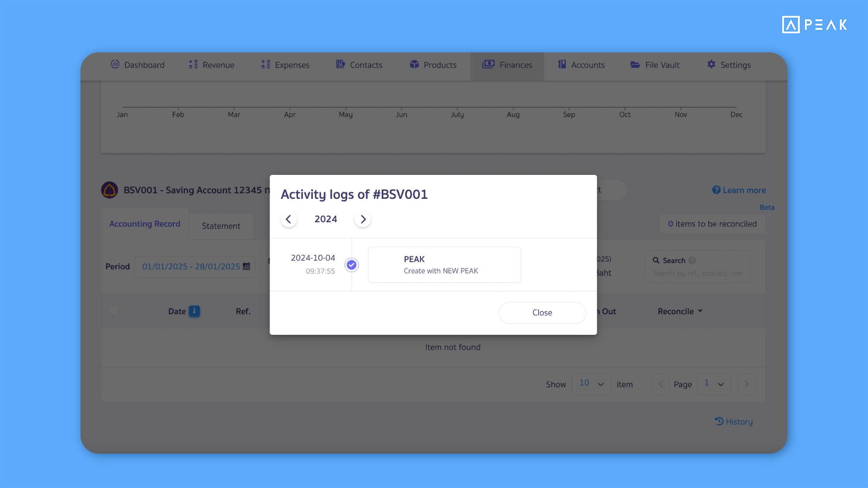
Task: Open the Expenses menu
Action: 286,65
